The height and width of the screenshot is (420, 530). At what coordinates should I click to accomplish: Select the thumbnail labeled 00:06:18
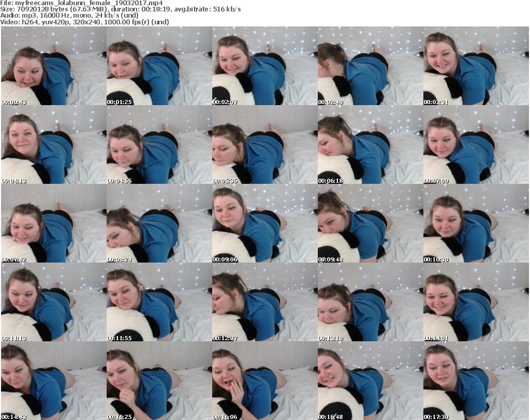coord(370,144)
